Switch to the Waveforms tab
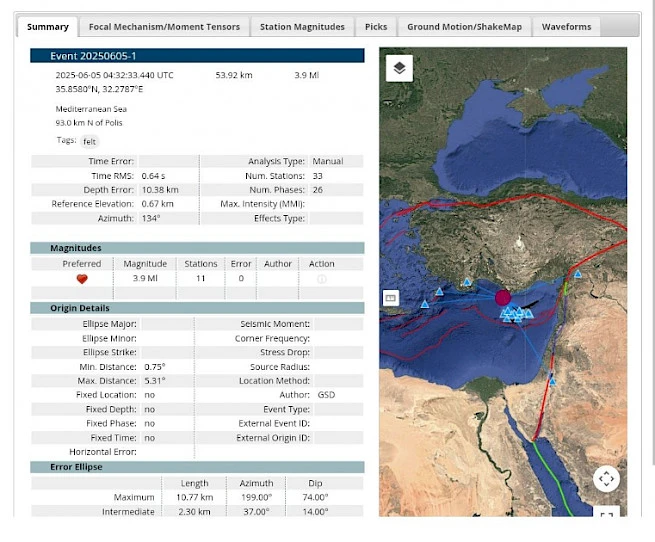The height and width of the screenshot is (542, 655). 566,27
